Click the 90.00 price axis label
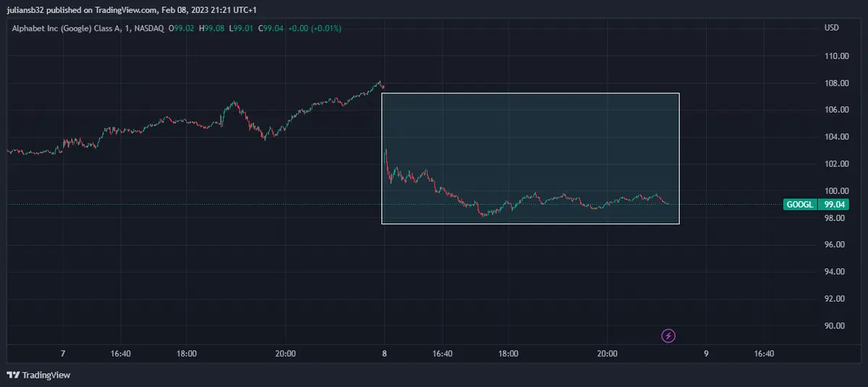The image size is (868, 387). [x=835, y=326]
